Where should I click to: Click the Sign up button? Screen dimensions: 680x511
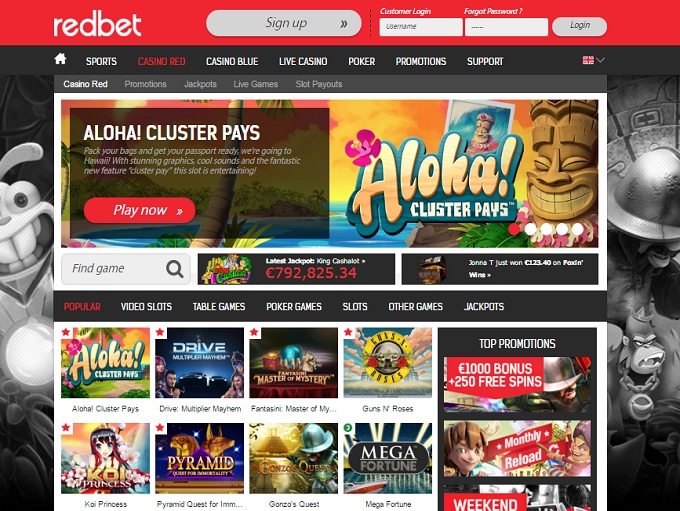coord(284,23)
